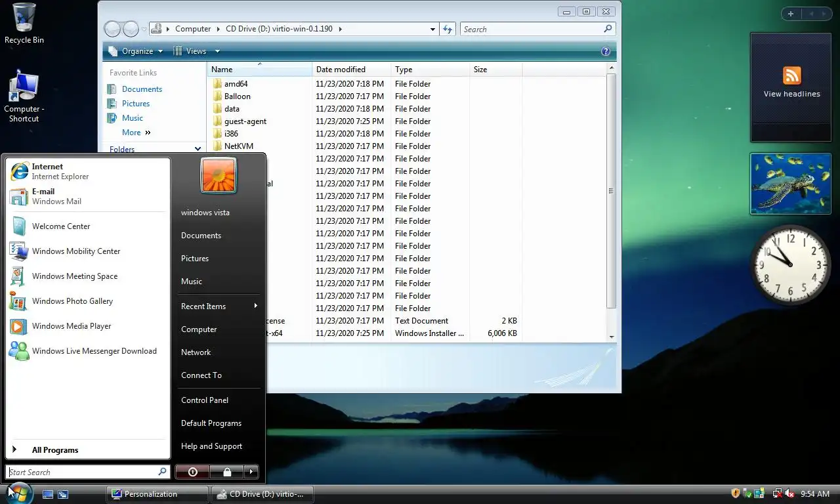Click the sea turtle slideshow gadget
This screenshot has width=840, height=504.
791,184
